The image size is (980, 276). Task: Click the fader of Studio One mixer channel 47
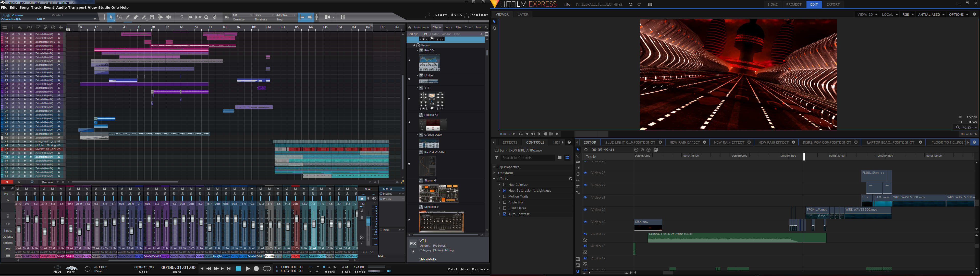tap(296, 218)
